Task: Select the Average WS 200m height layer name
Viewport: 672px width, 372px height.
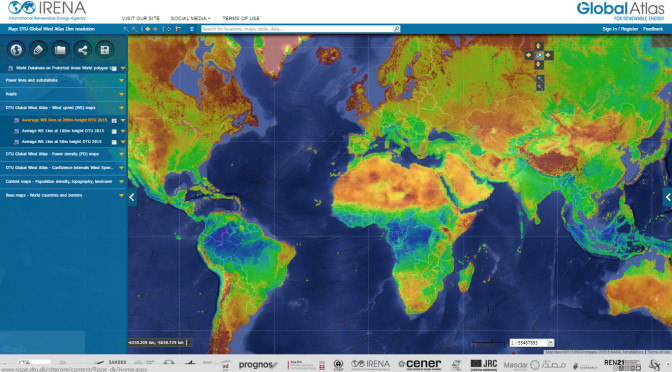Action: (x=64, y=120)
